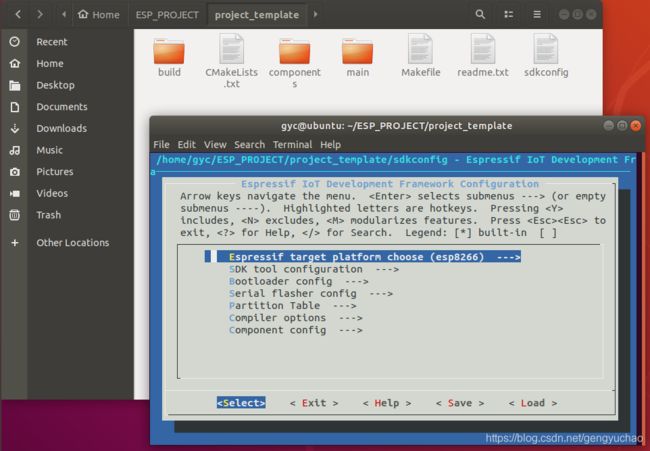The image size is (650, 451).
Task: Open file manager search
Action: 480,15
